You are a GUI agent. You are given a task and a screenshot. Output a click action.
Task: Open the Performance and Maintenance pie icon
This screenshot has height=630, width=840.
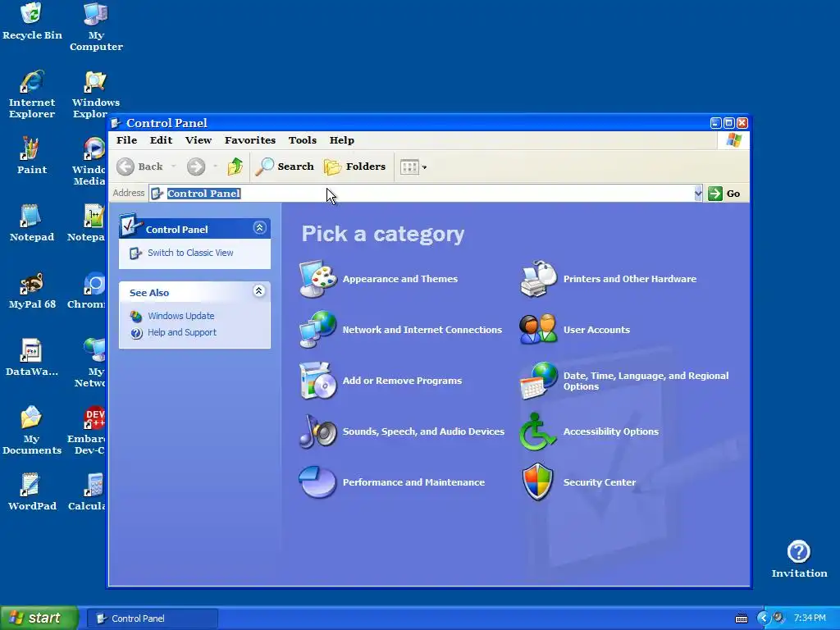pyautogui.click(x=318, y=482)
